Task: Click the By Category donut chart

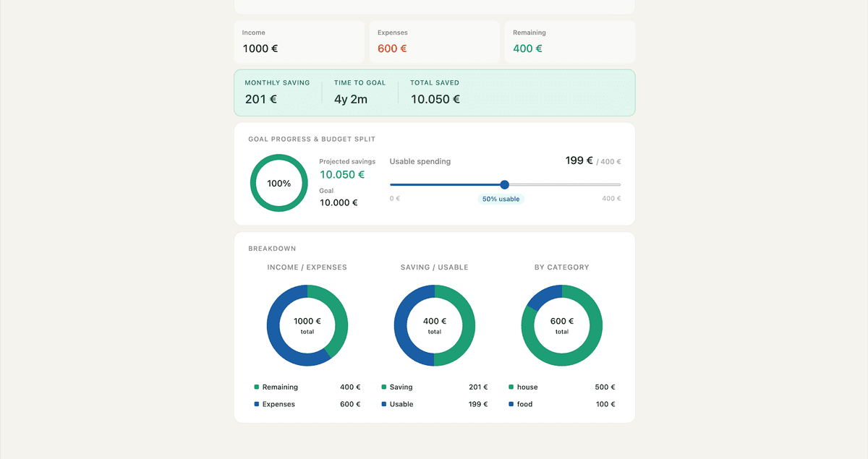Action: click(562, 325)
